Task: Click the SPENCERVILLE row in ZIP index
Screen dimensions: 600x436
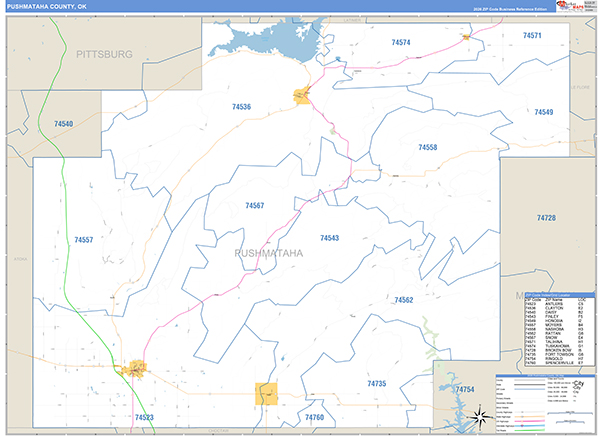Action: (x=555, y=363)
